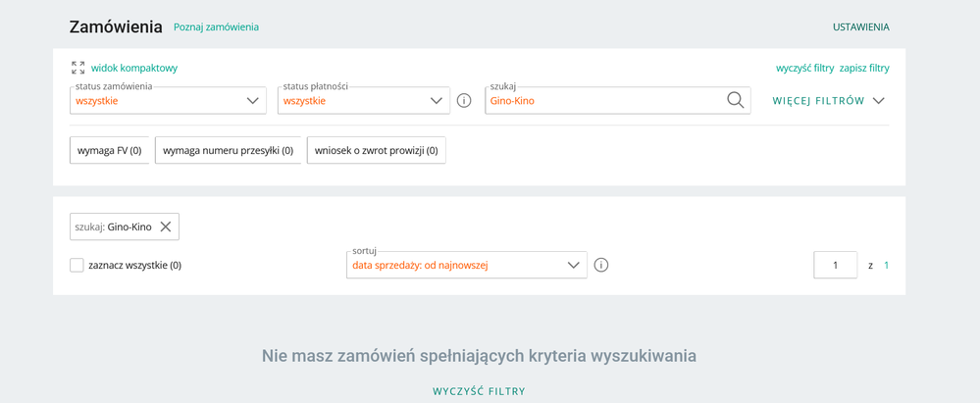980x403 pixels.
Task: Click the magnifier search icon
Action: tap(735, 100)
